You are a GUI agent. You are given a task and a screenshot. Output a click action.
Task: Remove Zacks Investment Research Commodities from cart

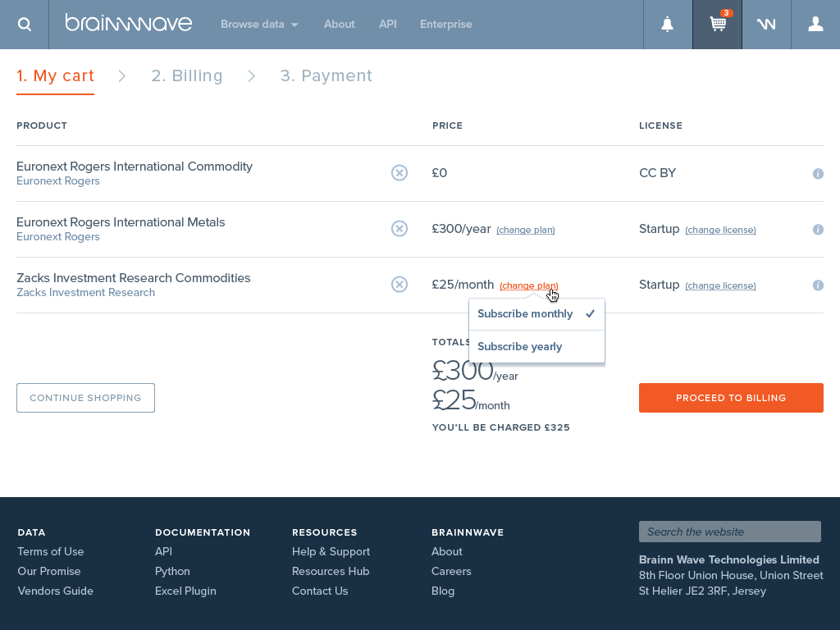(399, 284)
